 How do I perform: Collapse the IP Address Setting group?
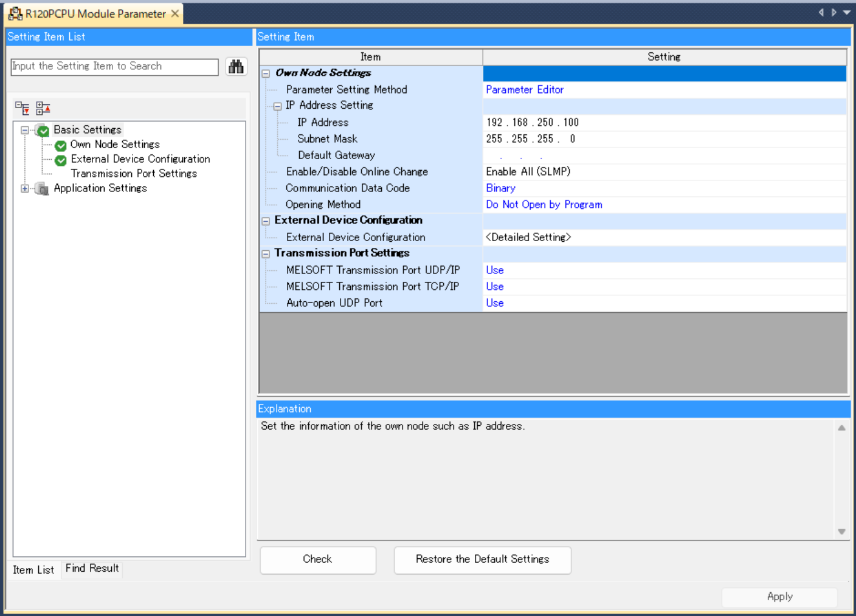(x=277, y=106)
